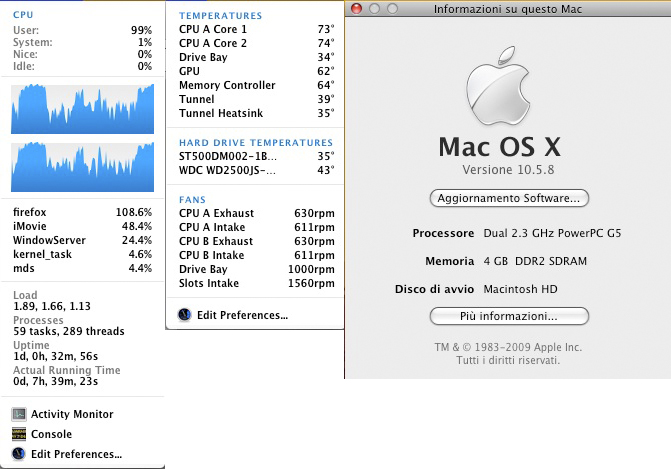Click the Più informazioni button
This screenshot has width=671, height=469.
pos(509,316)
